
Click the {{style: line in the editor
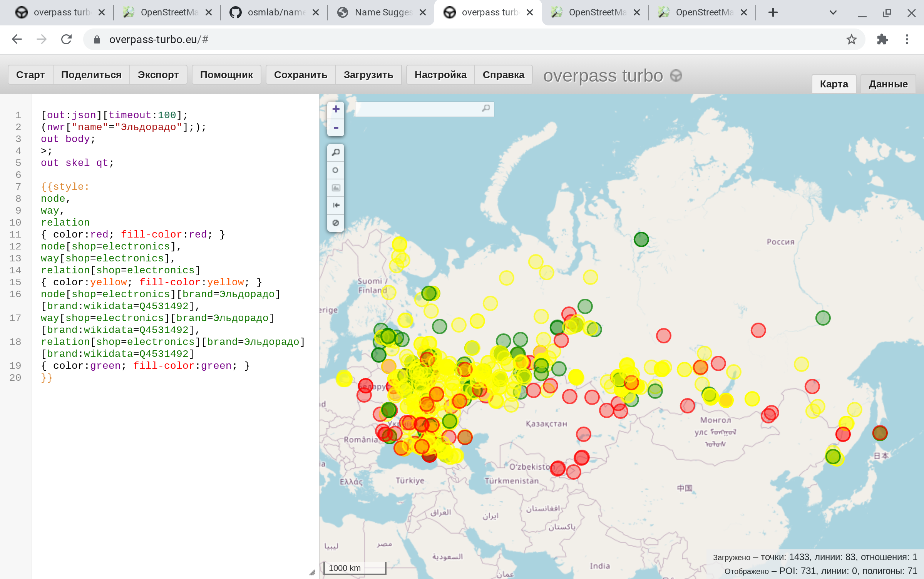(x=65, y=187)
